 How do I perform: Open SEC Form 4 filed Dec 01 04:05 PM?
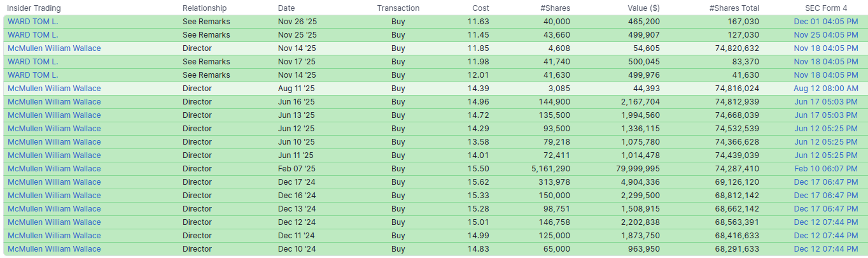click(826, 22)
